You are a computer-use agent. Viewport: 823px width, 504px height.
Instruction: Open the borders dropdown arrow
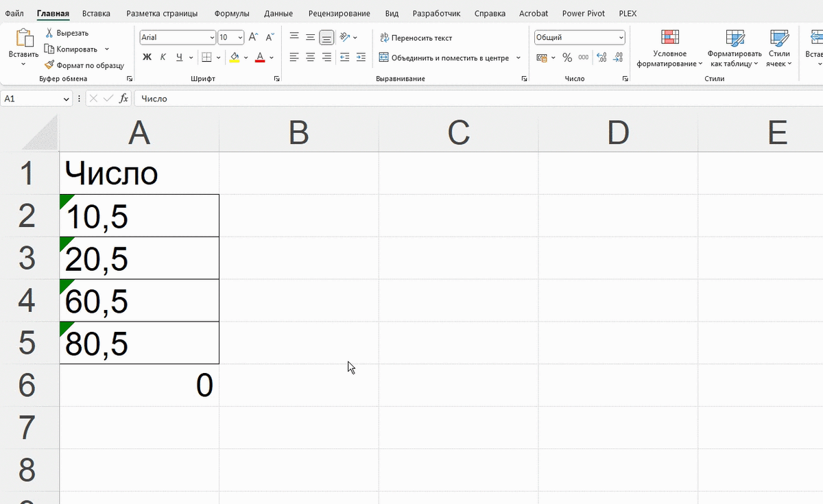click(217, 58)
